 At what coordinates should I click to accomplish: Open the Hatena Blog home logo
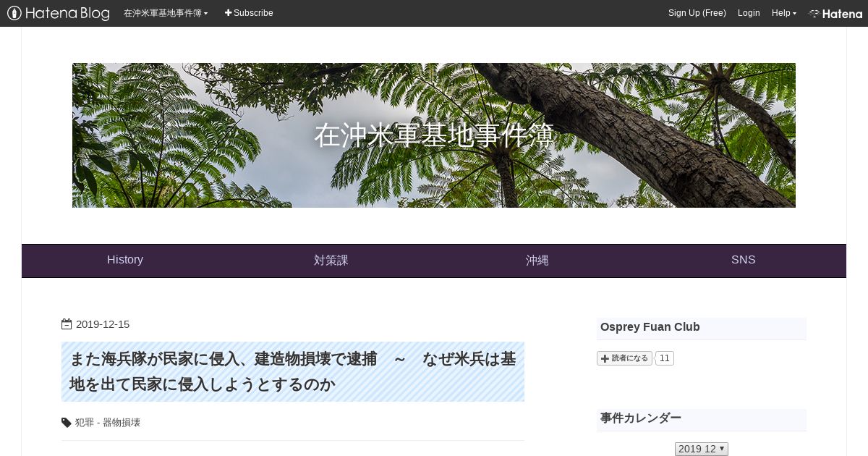coord(59,13)
